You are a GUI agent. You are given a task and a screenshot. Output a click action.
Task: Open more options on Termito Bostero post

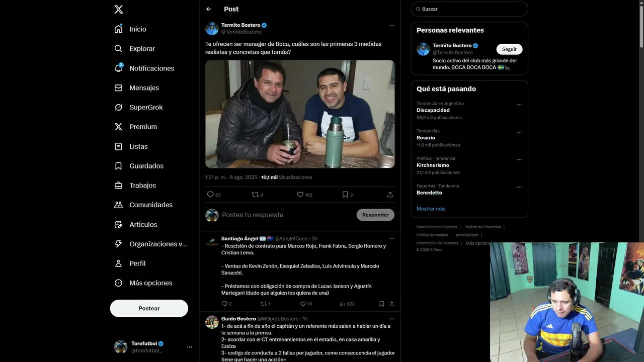392,25
